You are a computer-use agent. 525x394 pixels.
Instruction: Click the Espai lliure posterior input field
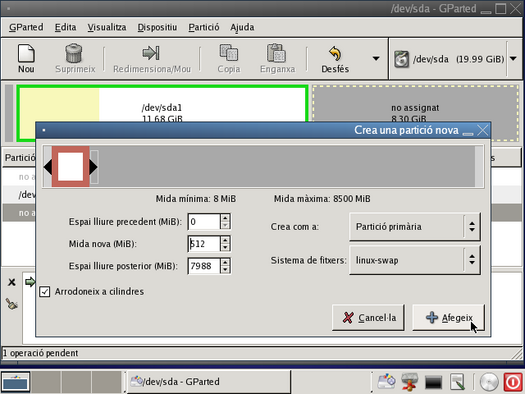204,266
